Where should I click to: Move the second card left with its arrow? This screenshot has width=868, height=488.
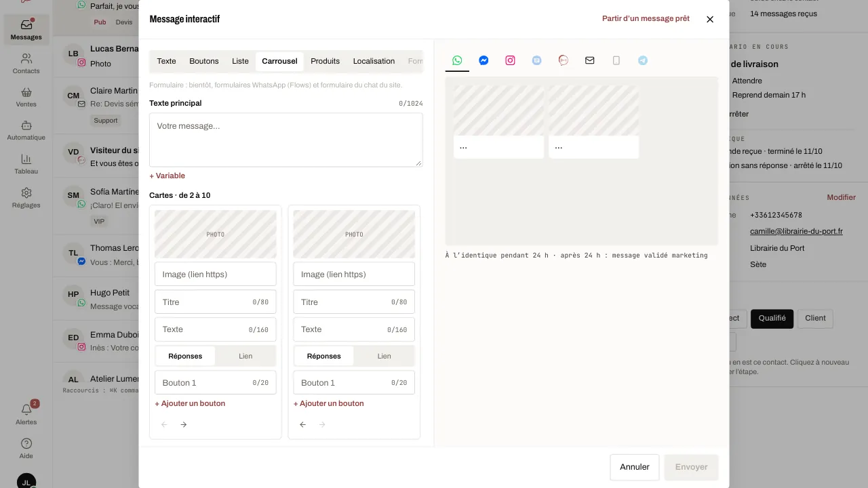tap(302, 425)
